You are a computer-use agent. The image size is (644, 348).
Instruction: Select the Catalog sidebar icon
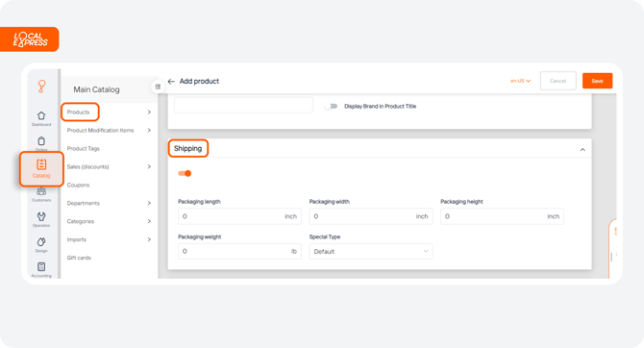41,169
